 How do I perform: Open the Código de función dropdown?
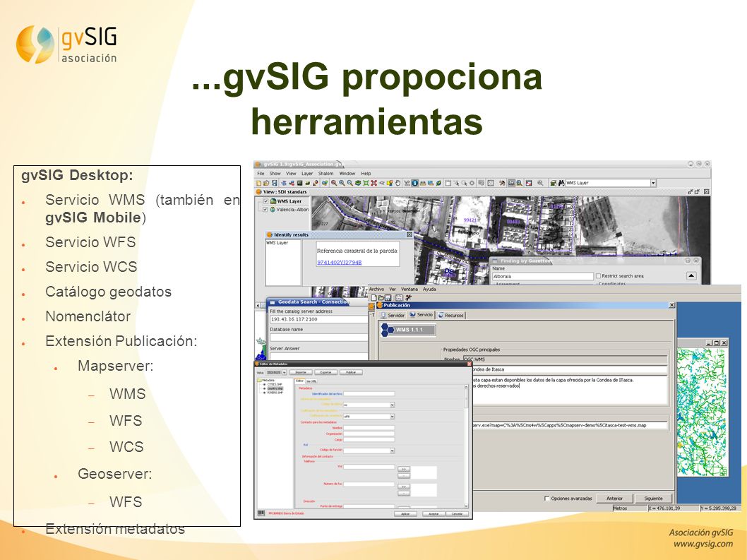coord(392,451)
